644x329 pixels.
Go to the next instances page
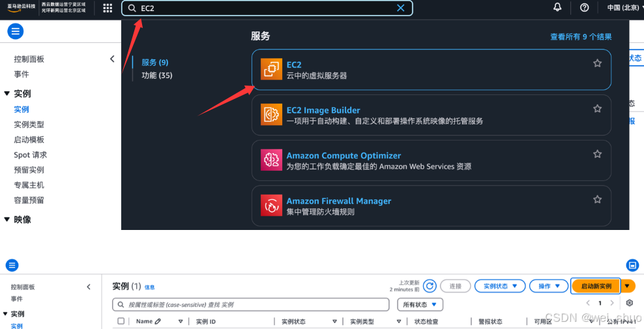[x=612, y=303]
